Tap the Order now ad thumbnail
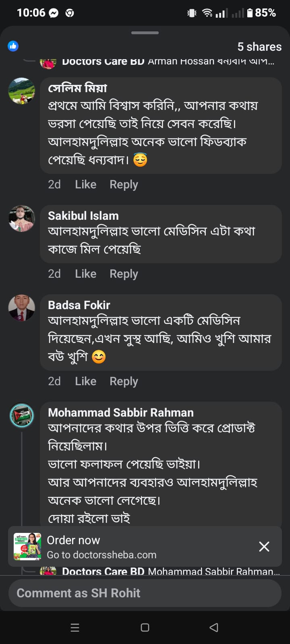 tap(27, 547)
